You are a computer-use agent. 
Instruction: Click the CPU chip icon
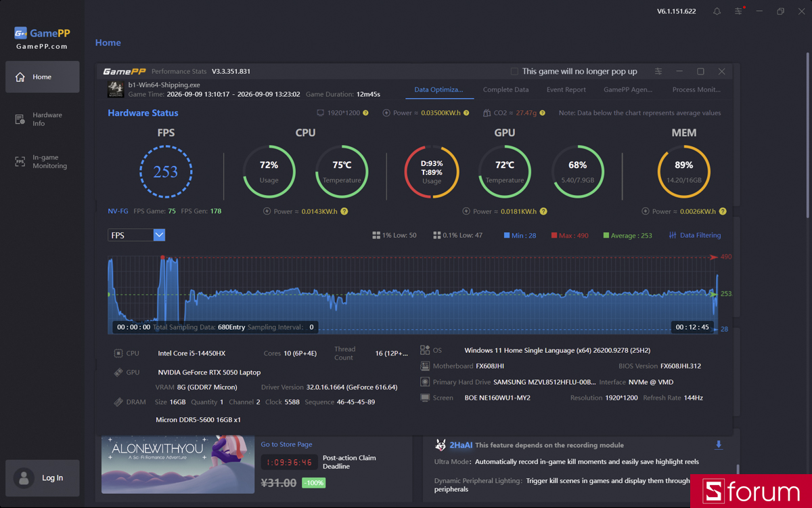pyautogui.click(x=118, y=353)
